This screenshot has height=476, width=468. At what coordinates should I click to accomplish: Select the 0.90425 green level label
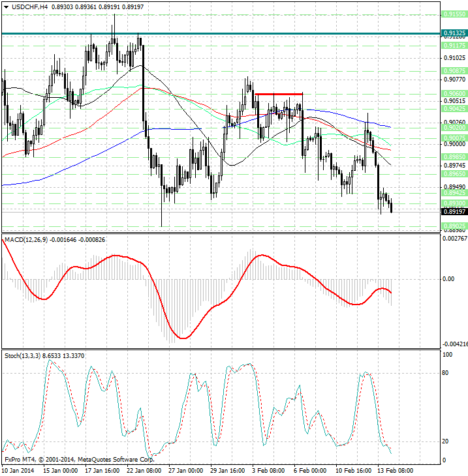(454, 109)
